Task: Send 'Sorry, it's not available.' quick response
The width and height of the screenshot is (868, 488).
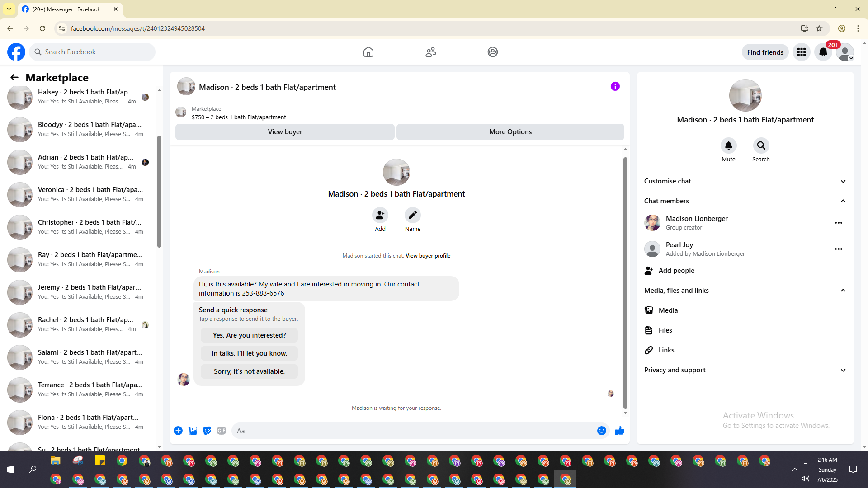Action: 249,371
